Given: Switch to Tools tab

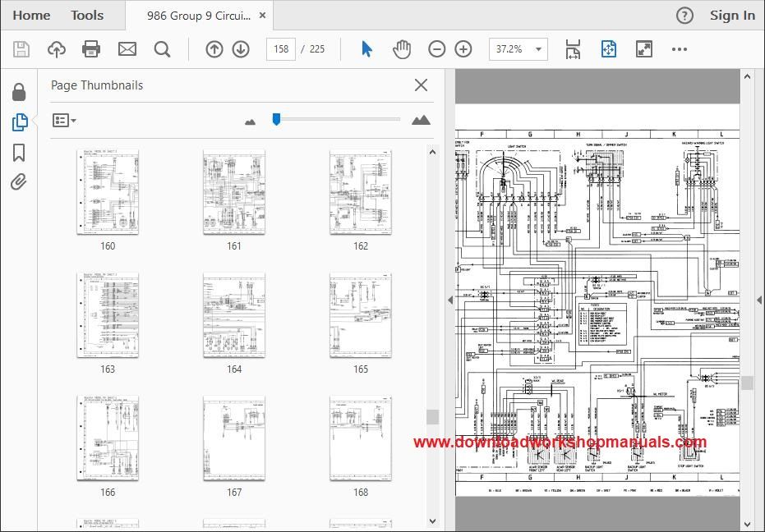Looking at the screenshot, I should pos(87,16).
